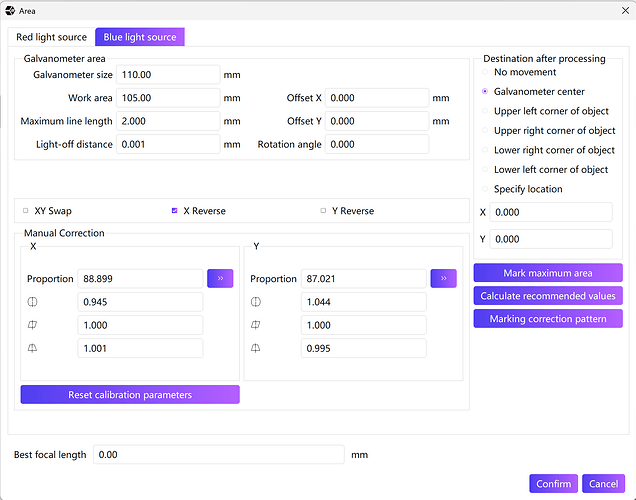Click the Rotation angle input field
This screenshot has height=500, width=636.
click(x=377, y=144)
